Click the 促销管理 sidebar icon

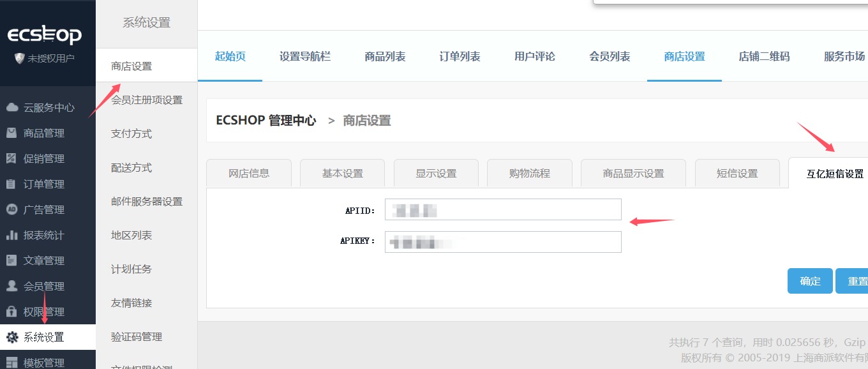point(11,158)
